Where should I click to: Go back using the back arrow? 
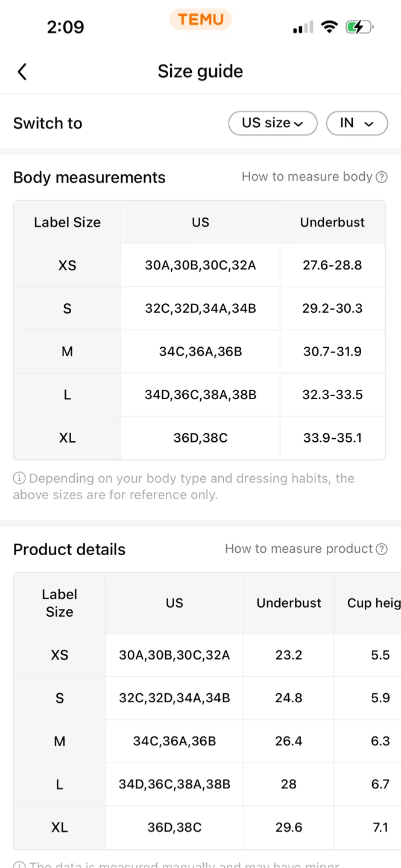click(22, 72)
